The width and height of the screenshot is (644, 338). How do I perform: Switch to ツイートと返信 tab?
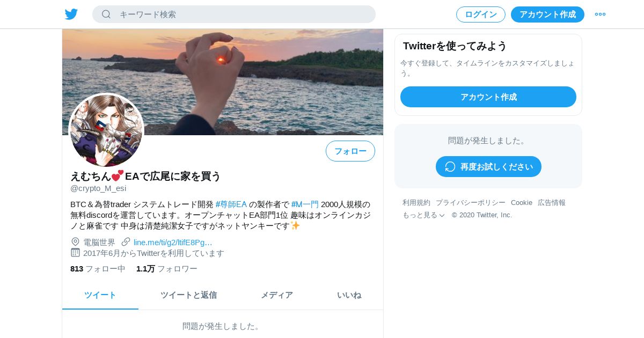point(188,295)
